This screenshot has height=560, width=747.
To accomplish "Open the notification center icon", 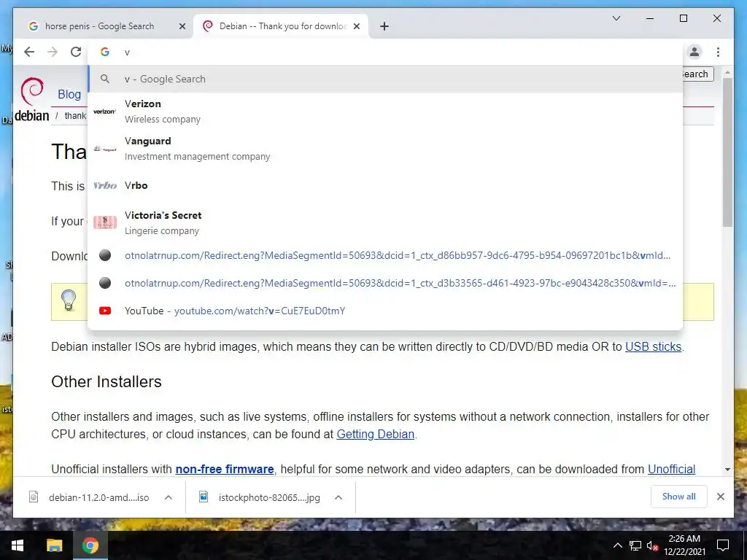I will click(723, 545).
